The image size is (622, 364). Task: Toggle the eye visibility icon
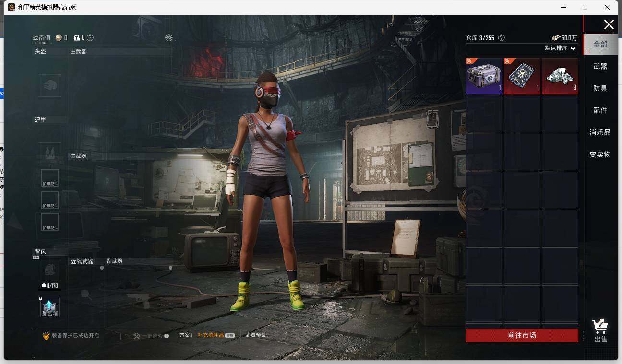pyautogui.click(x=168, y=37)
